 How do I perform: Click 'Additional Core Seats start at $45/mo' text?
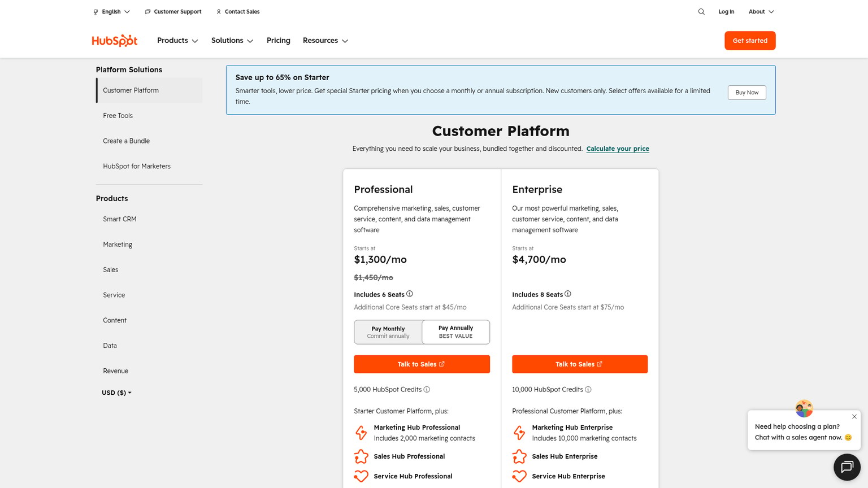pyautogui.click(x=410, y=307)
